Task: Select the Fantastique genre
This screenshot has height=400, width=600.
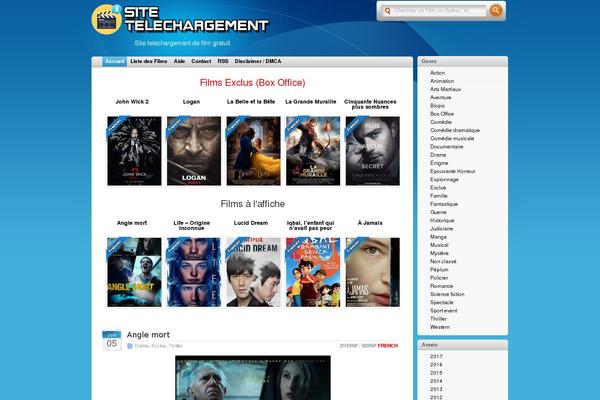Action: pyautogui.click(x=444, y=204)
